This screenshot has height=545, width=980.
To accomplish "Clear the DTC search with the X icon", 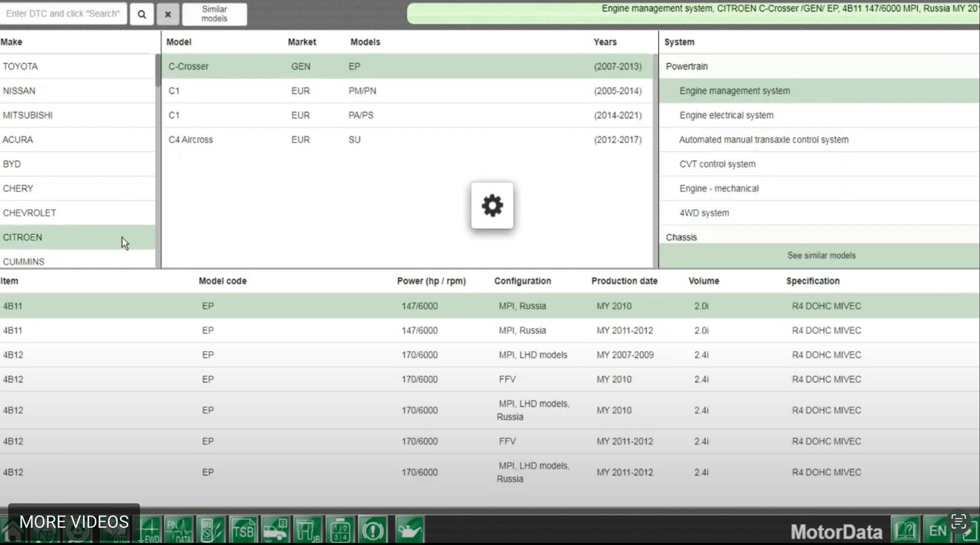I will point(168,14).
